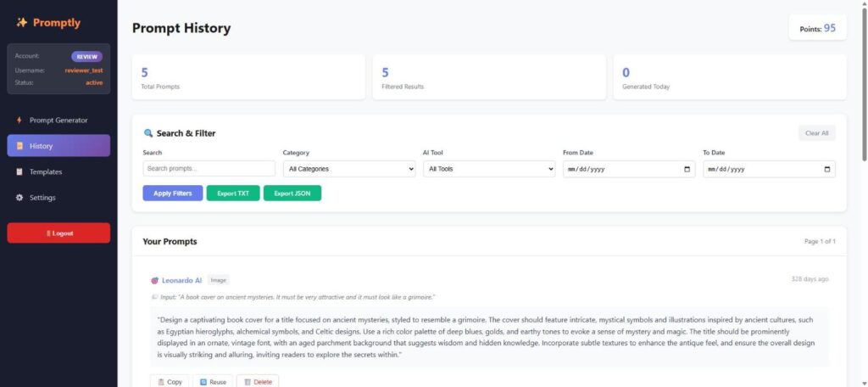Delete the Leonardo AI prompt
868x387 pixels.
point(258,381)
